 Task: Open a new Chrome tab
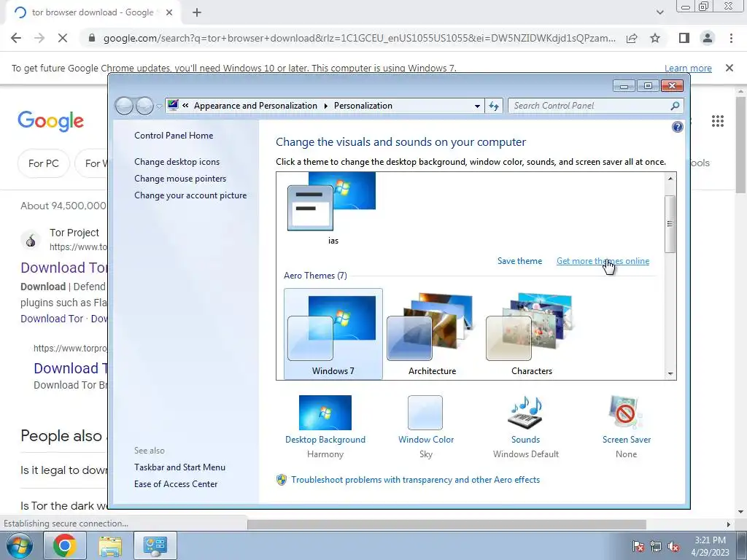[197, 12]
